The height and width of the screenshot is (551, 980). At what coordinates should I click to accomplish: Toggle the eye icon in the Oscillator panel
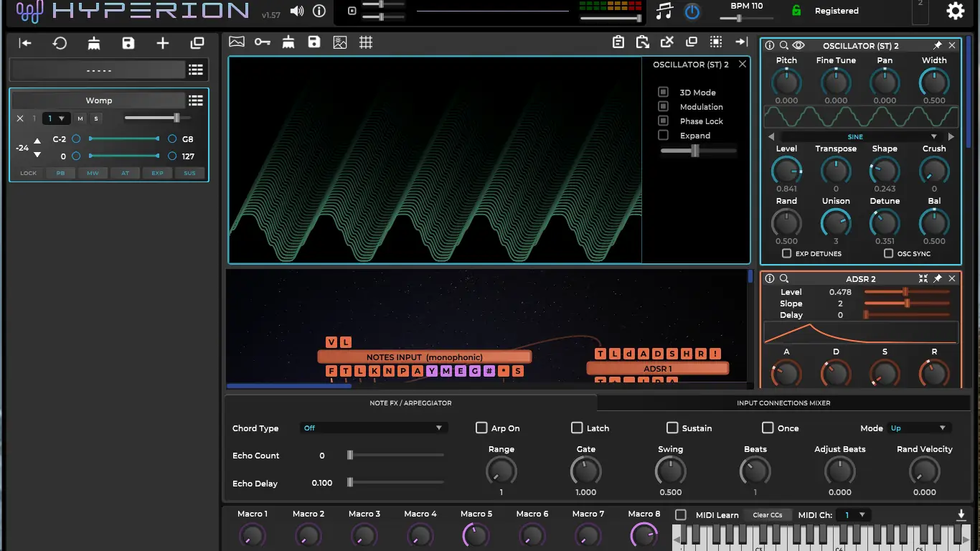click(x=798, y=46)
